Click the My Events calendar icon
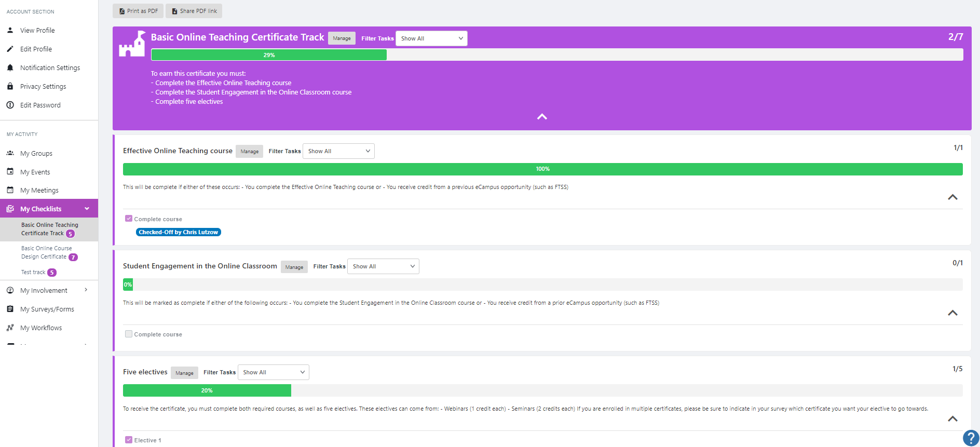Viewport: 980px width, 447px height. tap(10, 171)
